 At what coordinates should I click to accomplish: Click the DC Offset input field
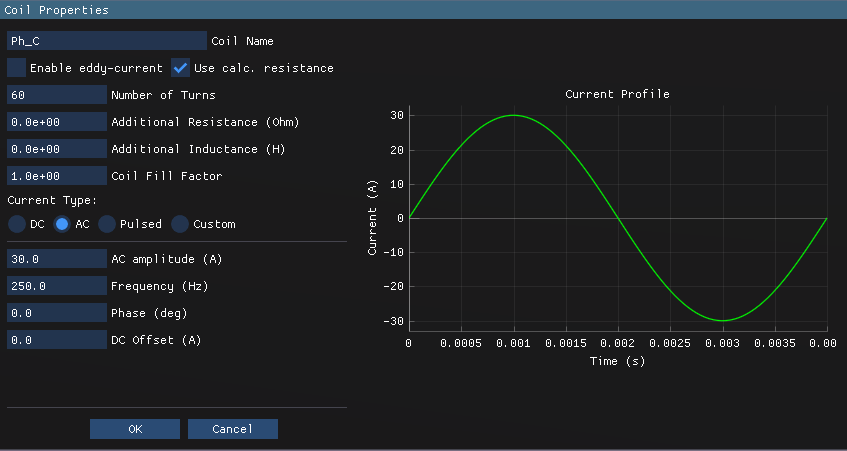coord(56,340)
